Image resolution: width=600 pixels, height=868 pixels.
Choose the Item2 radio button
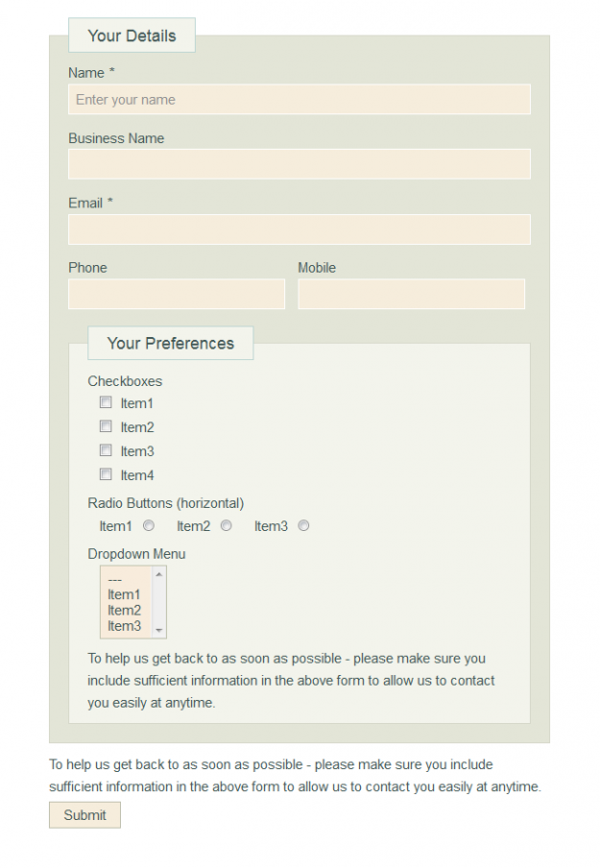click(x=227, y=525)
